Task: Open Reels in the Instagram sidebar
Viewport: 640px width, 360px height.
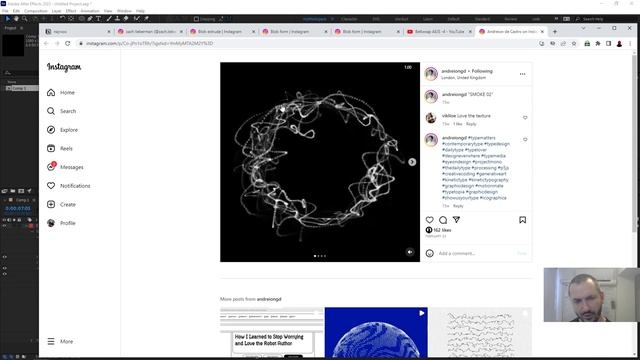Action: click(60, 149)
